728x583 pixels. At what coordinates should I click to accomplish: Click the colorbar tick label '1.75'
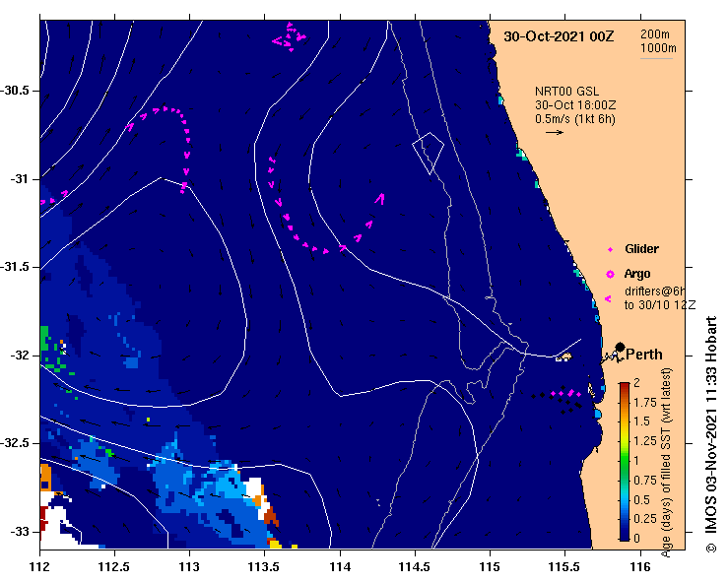pyautogui.click(x=645, y=403)
